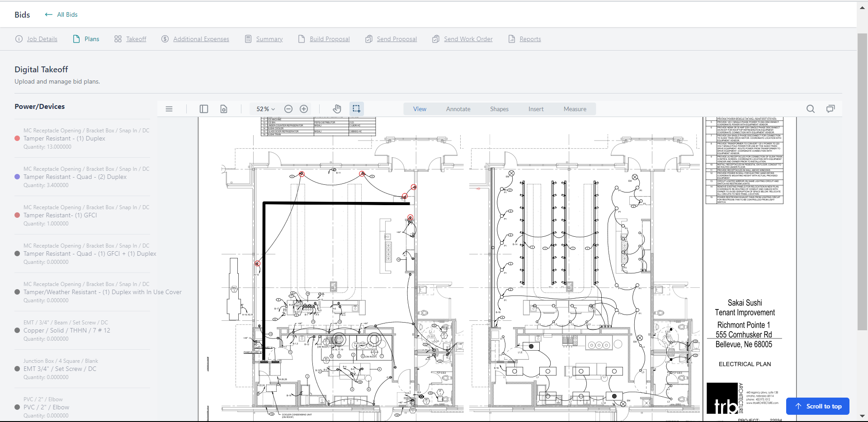Switch to the Measure tab
Screen dimensions: 868x422
[575, 108]
